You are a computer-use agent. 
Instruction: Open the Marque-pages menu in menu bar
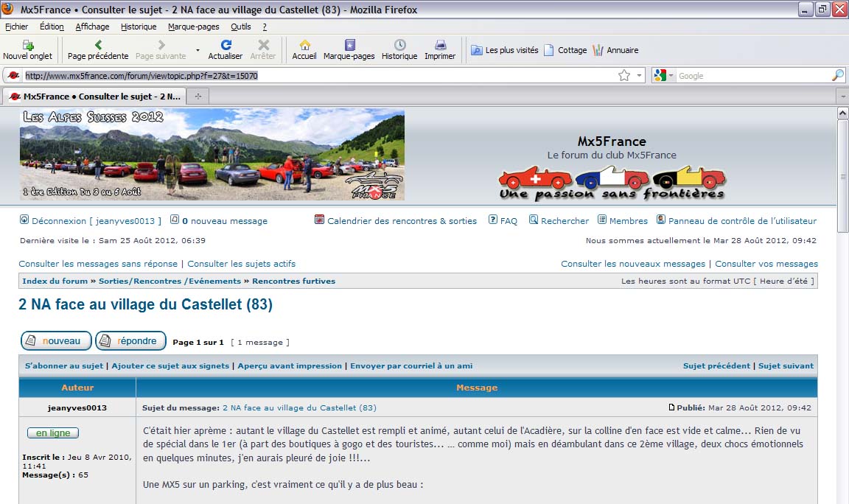[x=194, y=27]
